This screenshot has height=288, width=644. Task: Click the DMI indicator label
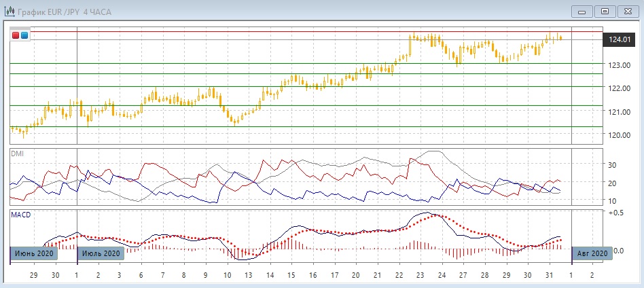[17, 154]
